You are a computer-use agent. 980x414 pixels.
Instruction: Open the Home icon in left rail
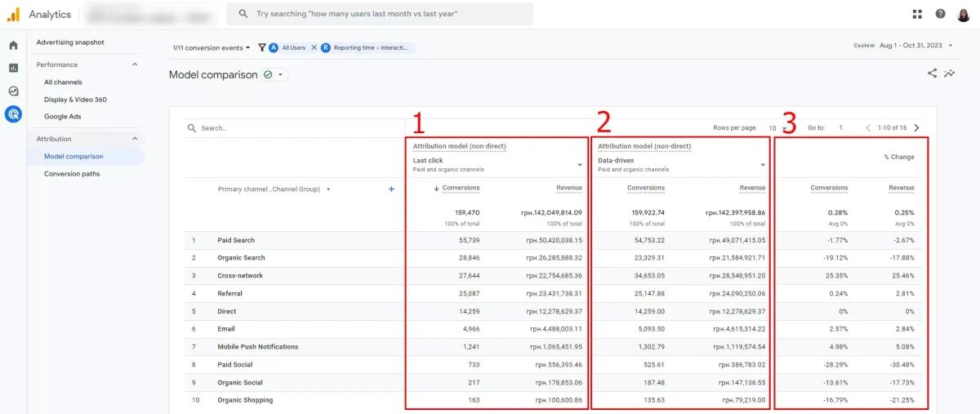[13, 46]
